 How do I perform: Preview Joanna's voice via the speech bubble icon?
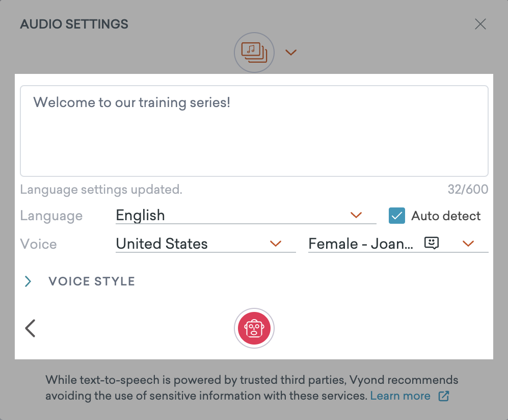pos(432,243)
